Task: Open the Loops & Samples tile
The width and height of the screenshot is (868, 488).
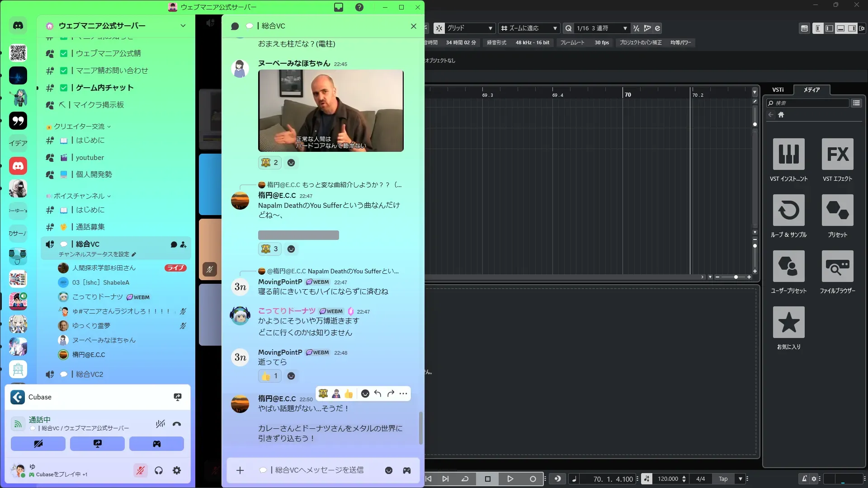Action: 788,211
